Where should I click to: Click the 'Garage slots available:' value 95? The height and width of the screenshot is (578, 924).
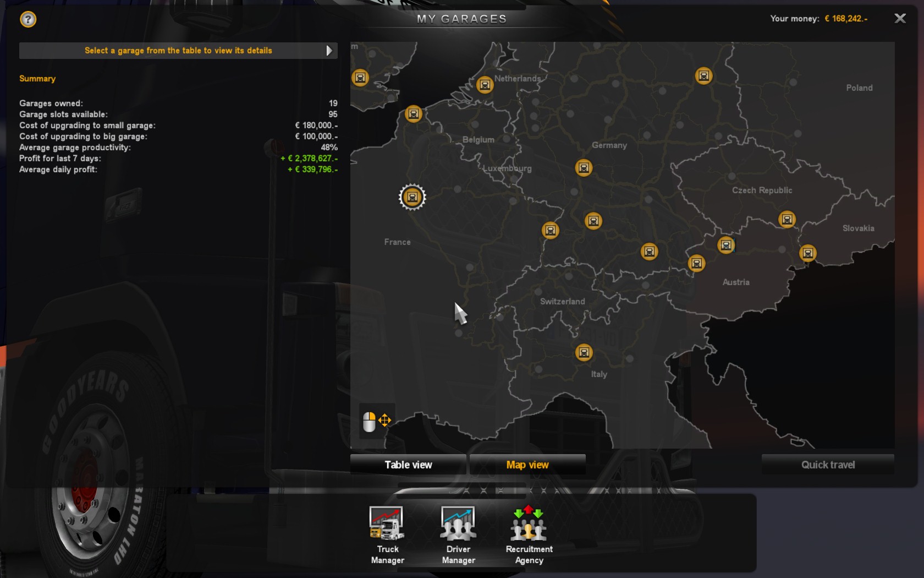(x=333, y=114)
